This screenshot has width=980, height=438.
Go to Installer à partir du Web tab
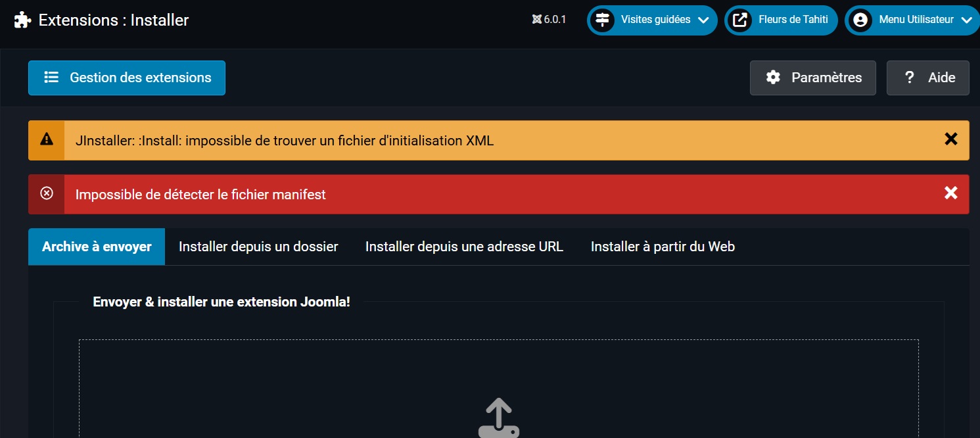(663, 247)
